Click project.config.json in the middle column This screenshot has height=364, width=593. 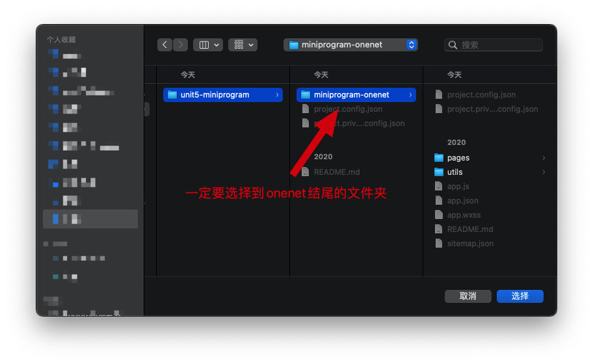coord(348,109)
